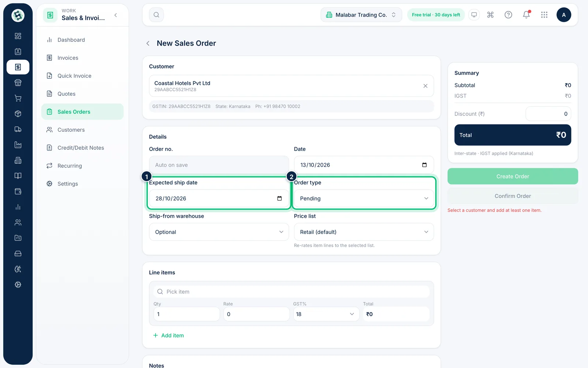This screenshot has width=588, height=368.
Task: Click the Rate input field
Action: point(257,314)
